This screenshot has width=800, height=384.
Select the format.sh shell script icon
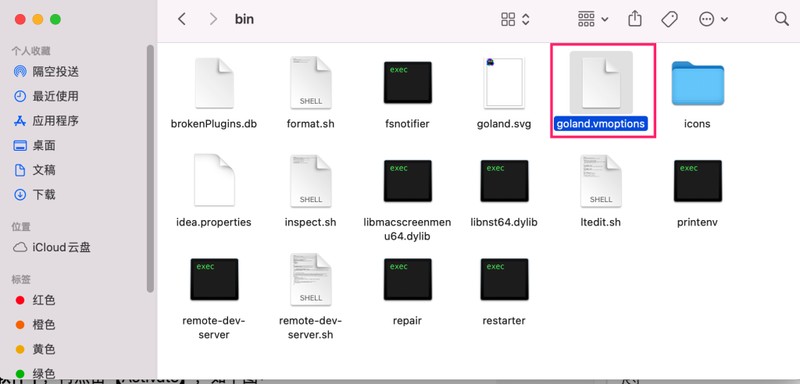pos(311,83)
